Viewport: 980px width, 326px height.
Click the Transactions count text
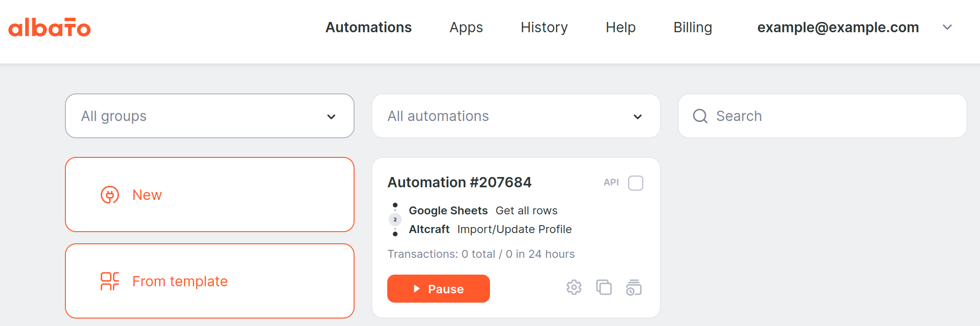pos(481,254)
